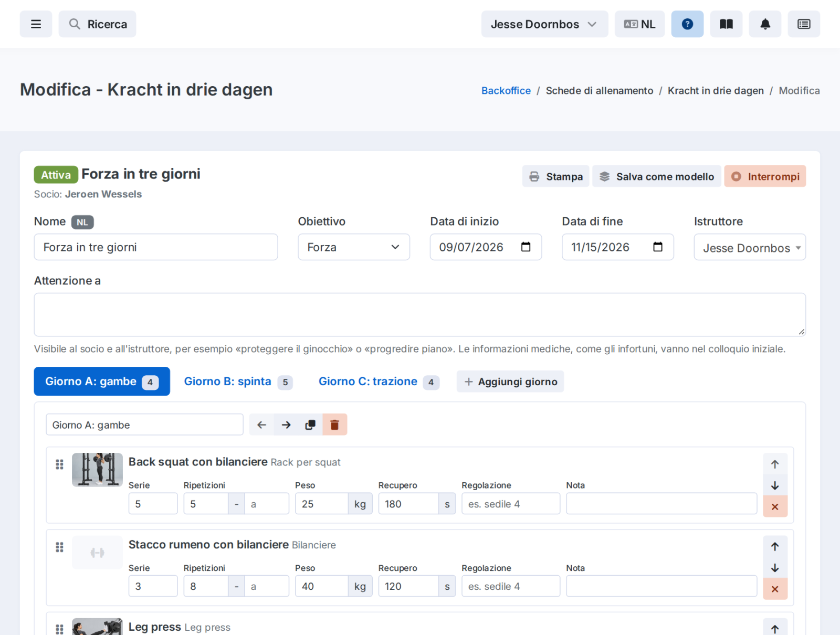The width and height of the screenshot is (840, 635).
Task: Click the Stampa print button
Action: coord(555,176)
